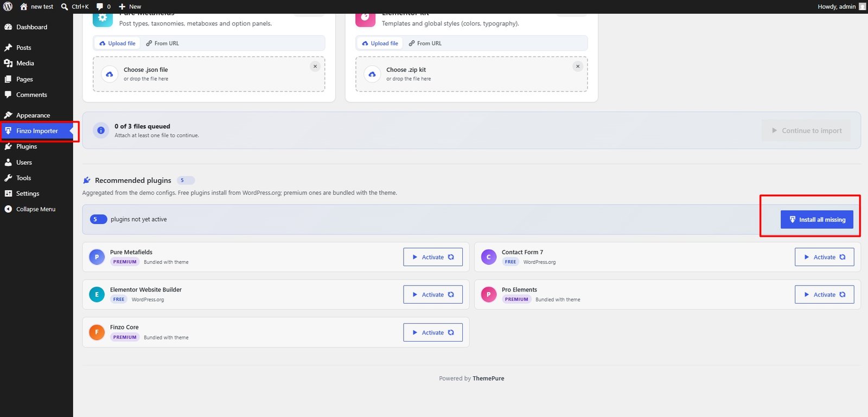Click the Dashboard gauge icon
Screen dimensions: 868x417
point(8,27)
